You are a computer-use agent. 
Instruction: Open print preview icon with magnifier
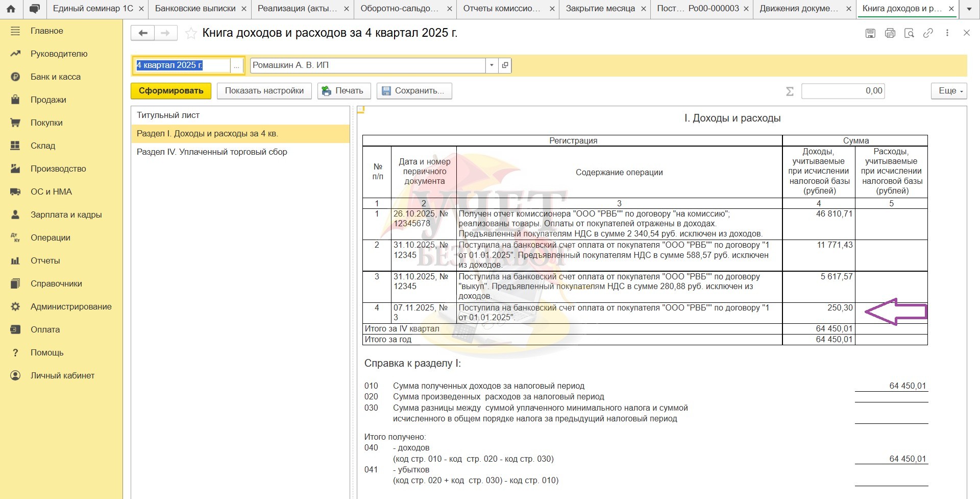tap(909, 33)
